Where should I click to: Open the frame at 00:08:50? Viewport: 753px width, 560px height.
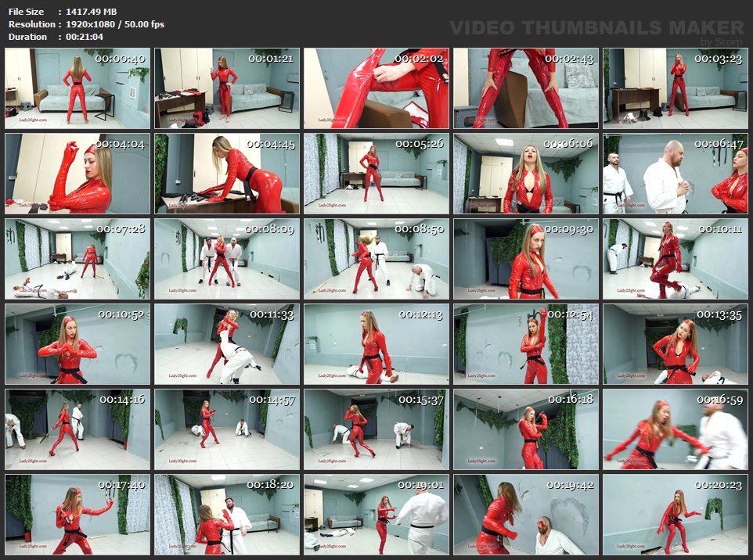click(x=376, y=259)
